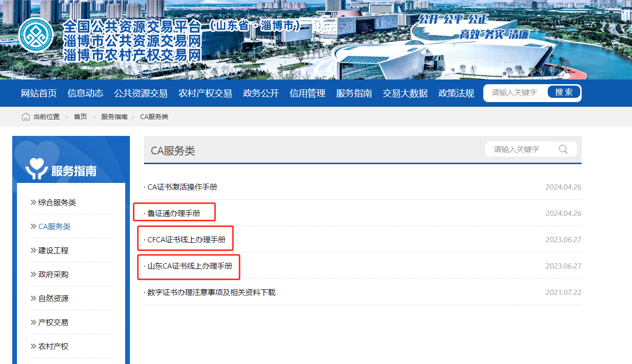Select 综合服务类 in the sidebar
This screenshot has height=364, width=632.
coord(57,202)
